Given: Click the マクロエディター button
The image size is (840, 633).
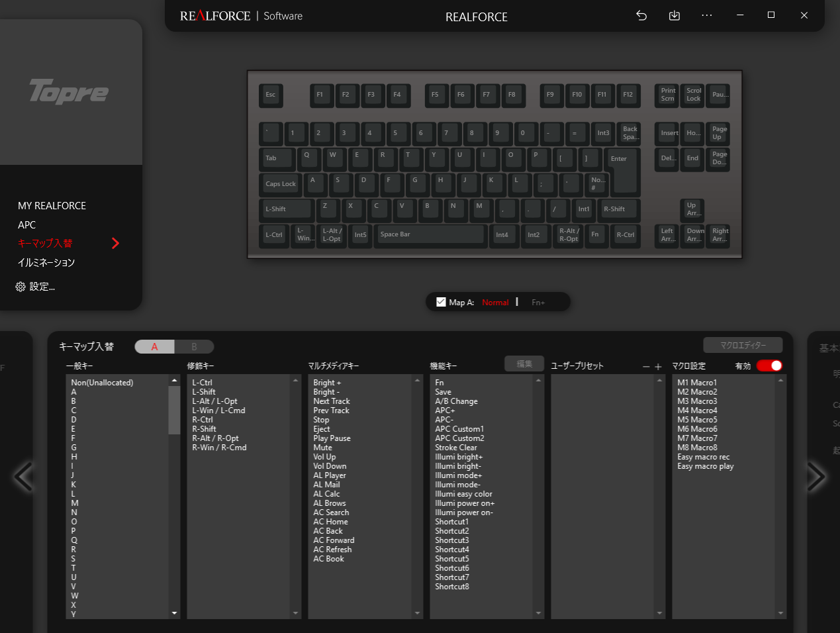Looking at the screenshot, I should click(743, 345).
